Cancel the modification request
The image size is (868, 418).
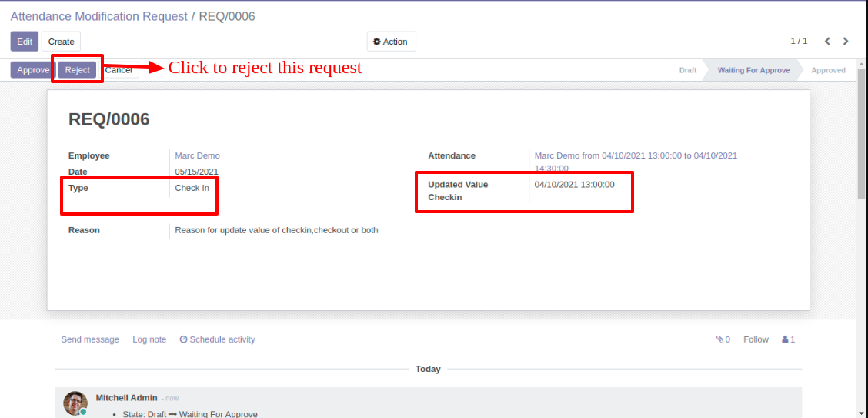119,70
